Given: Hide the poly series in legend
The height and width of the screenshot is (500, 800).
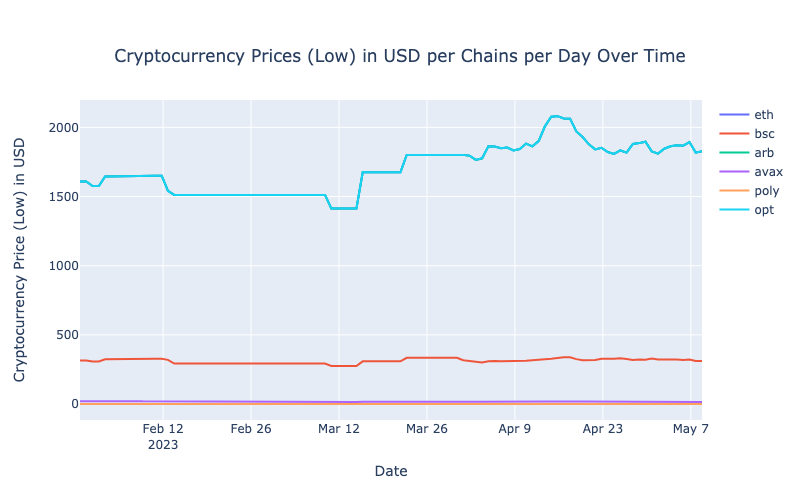Looking at the screenshot, I should point(750,191).
